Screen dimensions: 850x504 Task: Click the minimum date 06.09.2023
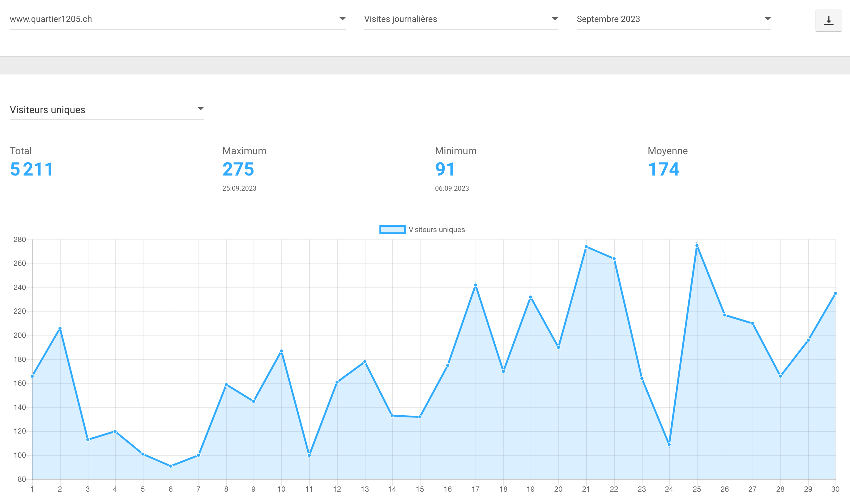point(452,188)
